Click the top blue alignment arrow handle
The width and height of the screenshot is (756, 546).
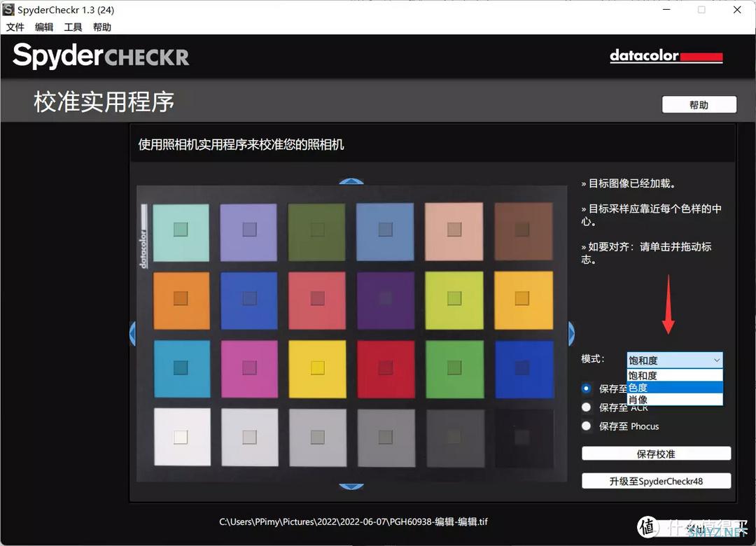(x=351, y=182)
